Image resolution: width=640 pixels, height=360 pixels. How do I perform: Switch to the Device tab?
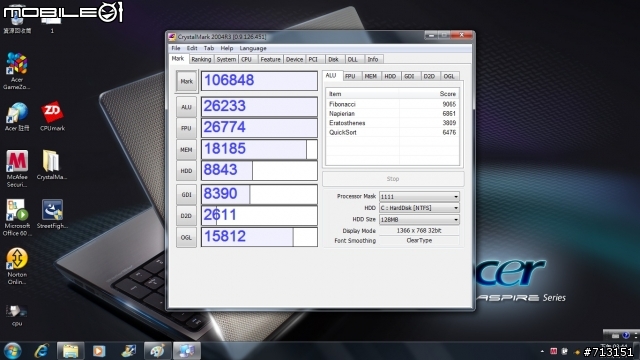(x=294, y=60)
